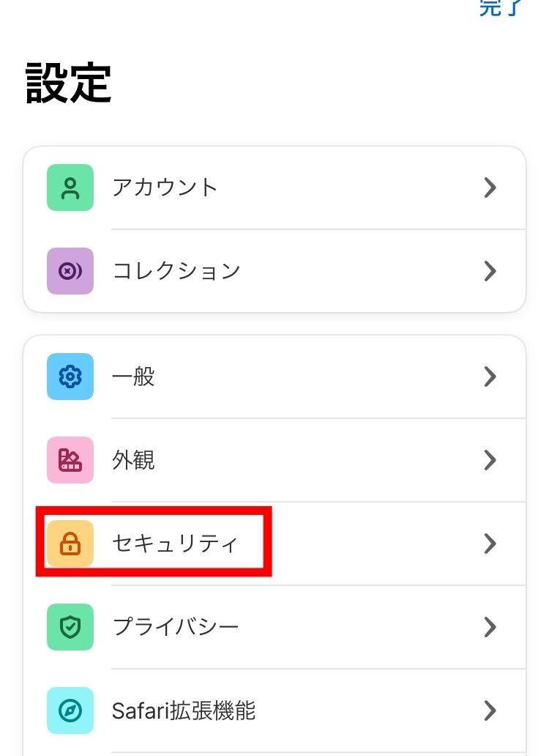Expand the アカウント row chevron
549x756 pixels.
[x=490, y=188]
